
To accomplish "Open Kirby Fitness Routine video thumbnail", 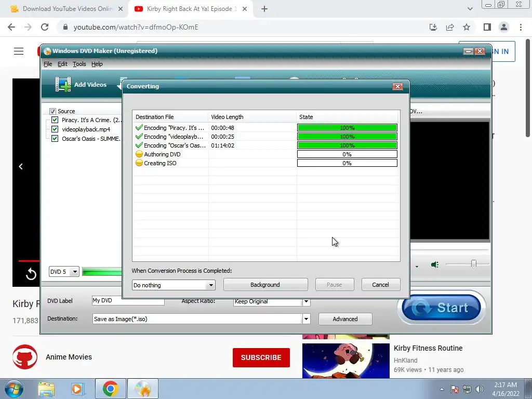I will point(345,361).
